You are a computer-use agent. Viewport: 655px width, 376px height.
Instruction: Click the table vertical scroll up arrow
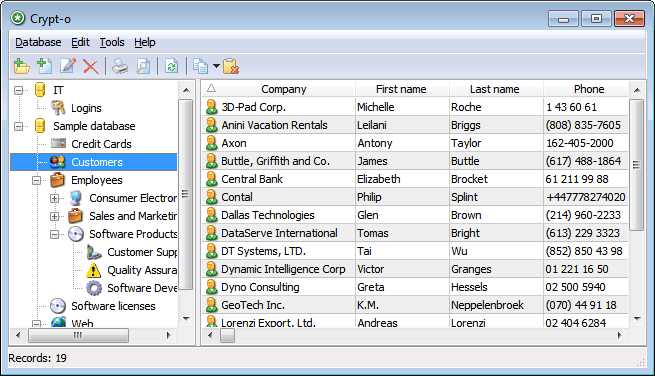point(637,89)
